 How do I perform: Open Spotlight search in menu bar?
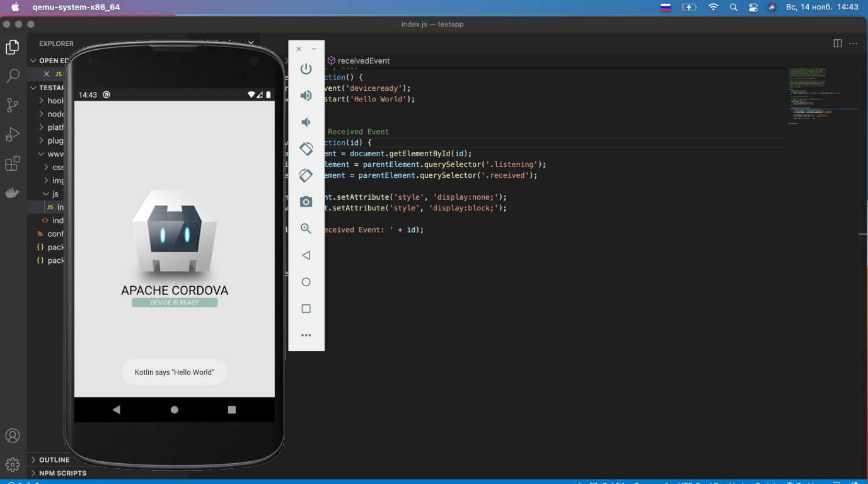pyautogui.click(x=734, y=7)
